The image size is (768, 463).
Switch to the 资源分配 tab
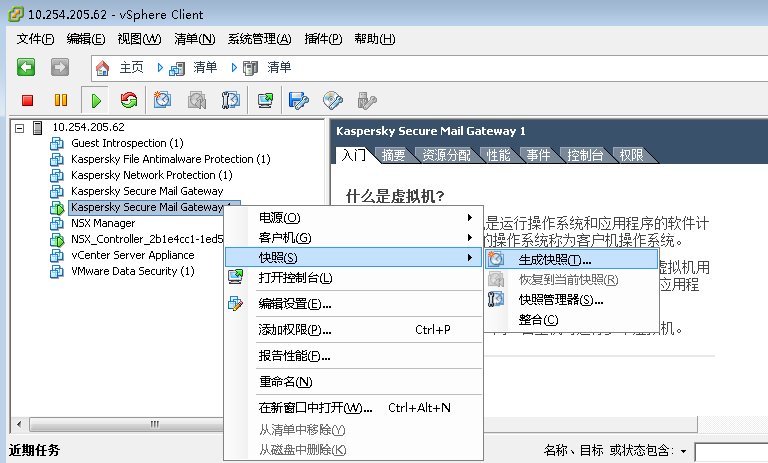(x=446, y=155)
